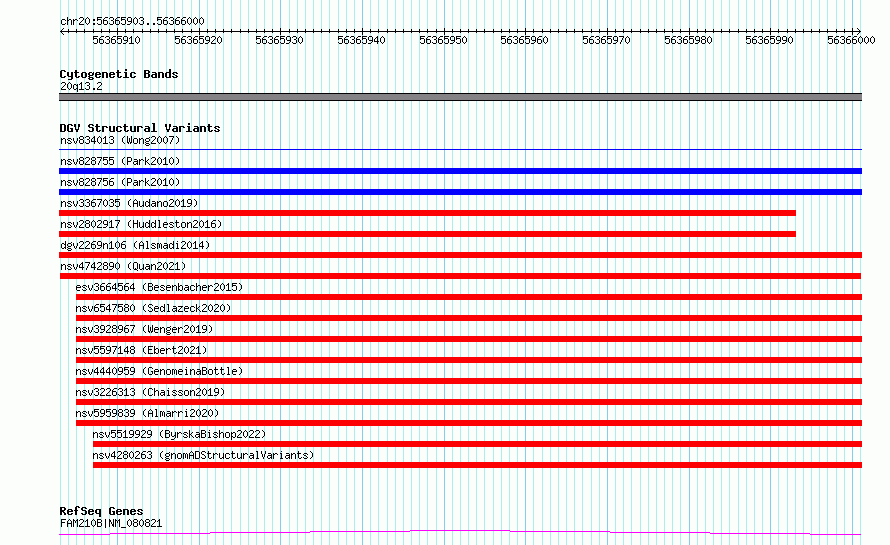The image size is (890, 545).
Task: Click ruler position 56365950
Action: coord(443,40)
